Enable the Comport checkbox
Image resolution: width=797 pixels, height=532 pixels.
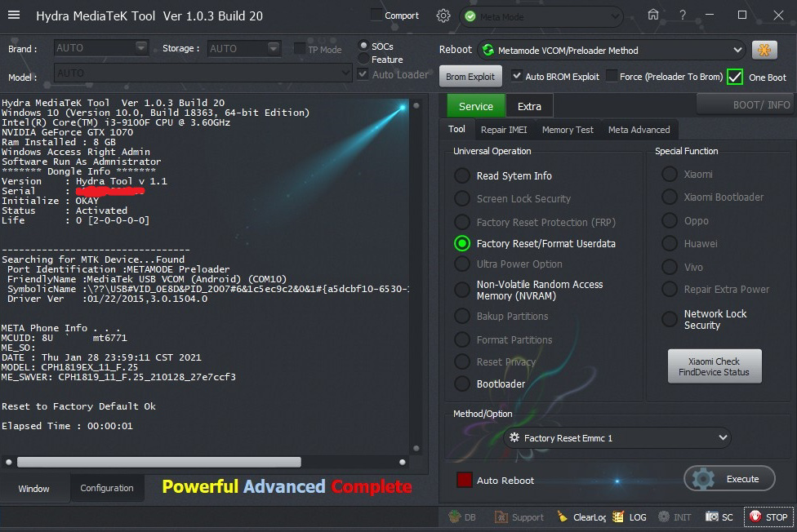(x=376, y=15)
